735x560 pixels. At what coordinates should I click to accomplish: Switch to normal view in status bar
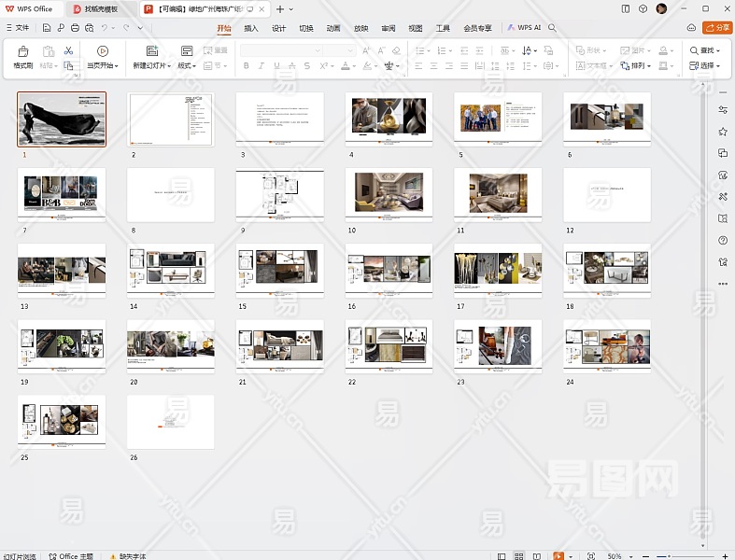[502, 555]
